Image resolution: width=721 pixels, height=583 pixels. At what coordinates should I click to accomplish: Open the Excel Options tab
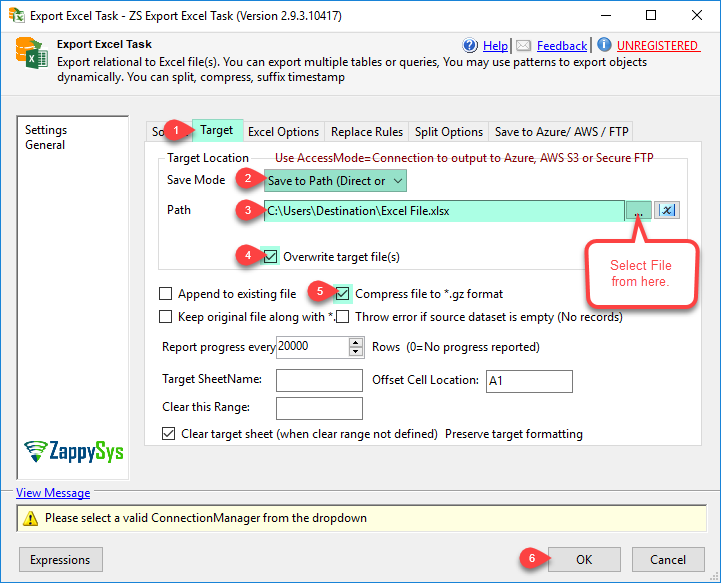[283, 132]
